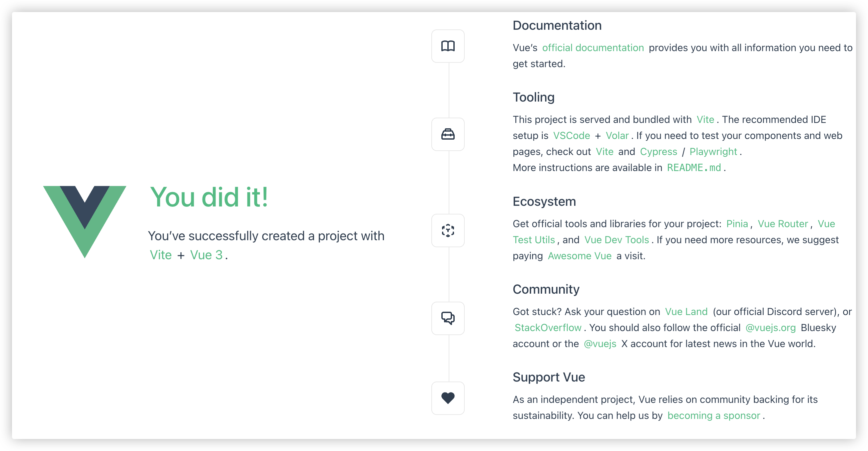Click the Support Vue heart icon
This screenshot has width=868, height=451.
[448, 398]
